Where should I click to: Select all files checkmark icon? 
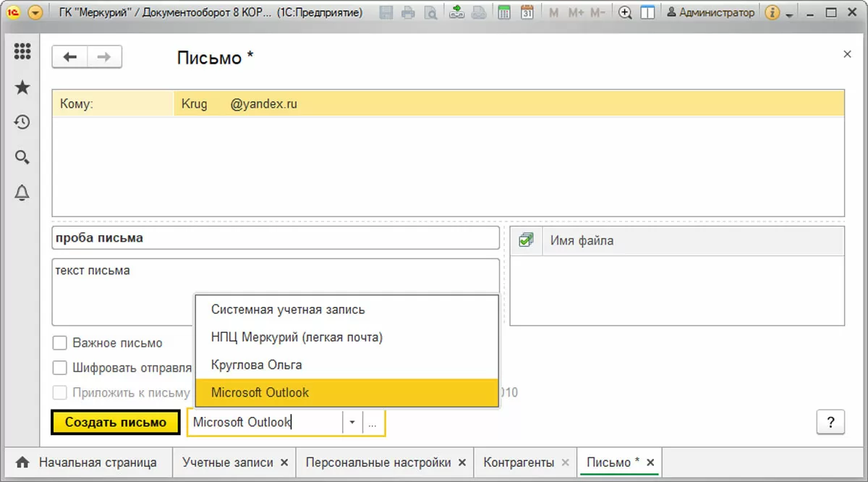tap(526, 240)
